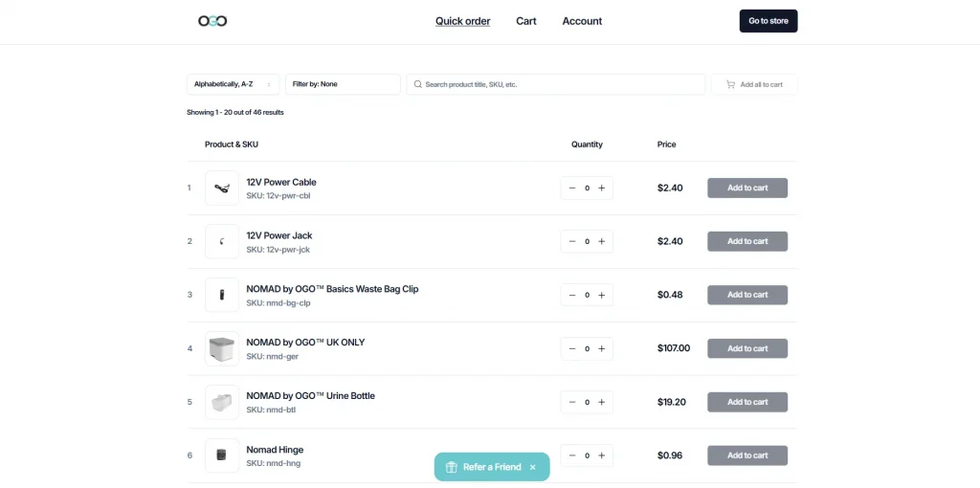Screen dimensions: 980x488
Task: Close the Refer a Friend popup
Action: click(x=533, y=467)
